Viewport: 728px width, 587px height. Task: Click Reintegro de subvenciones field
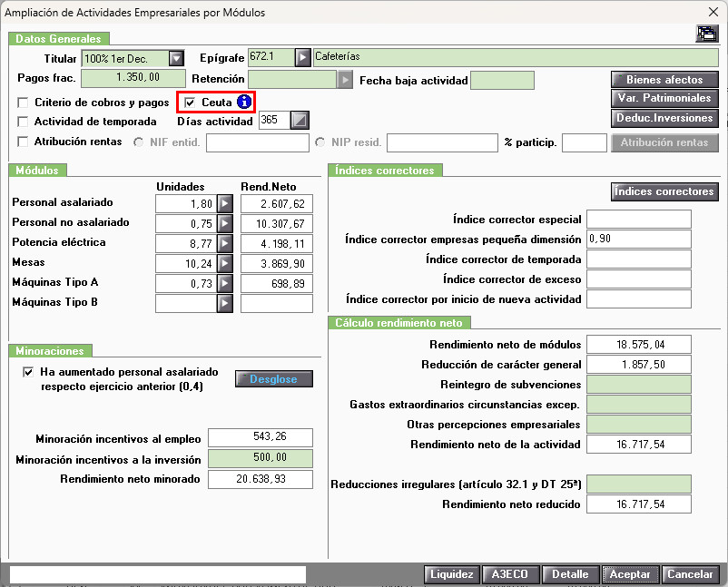point(639,384)
